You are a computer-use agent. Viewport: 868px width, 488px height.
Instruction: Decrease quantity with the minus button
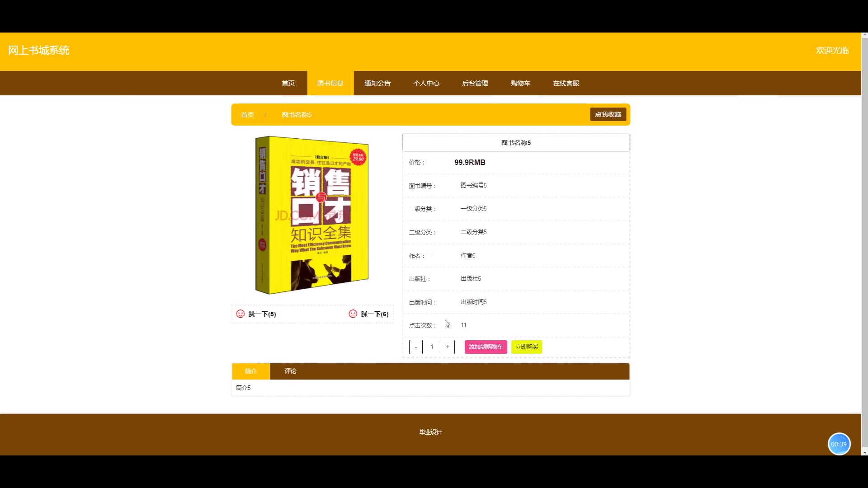tap(416, 347)
